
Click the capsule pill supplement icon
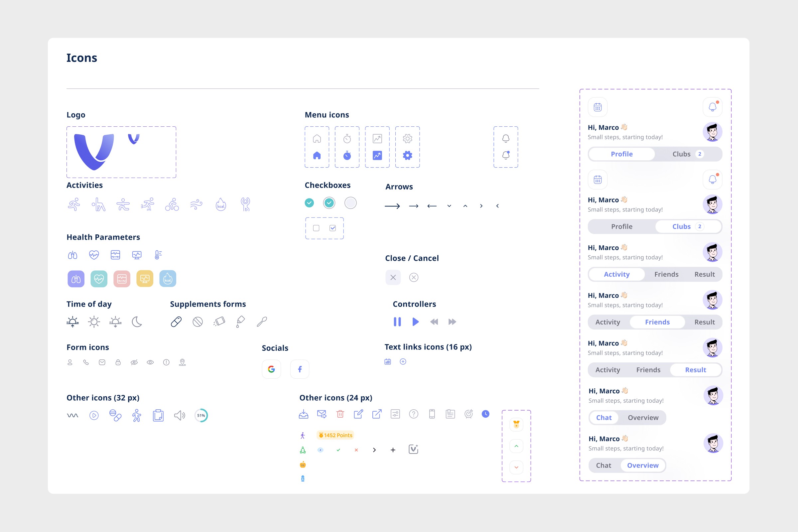point(176,322)
